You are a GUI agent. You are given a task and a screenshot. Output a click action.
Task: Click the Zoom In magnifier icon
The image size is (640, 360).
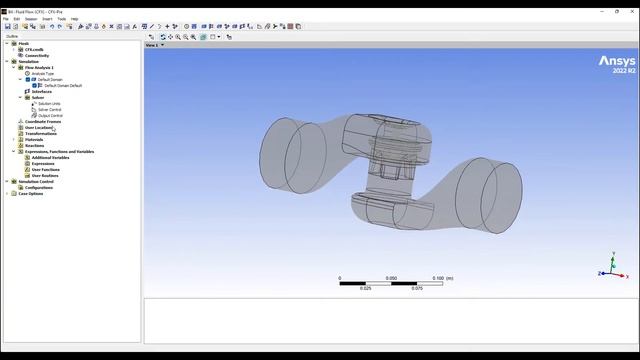point(178,37)
